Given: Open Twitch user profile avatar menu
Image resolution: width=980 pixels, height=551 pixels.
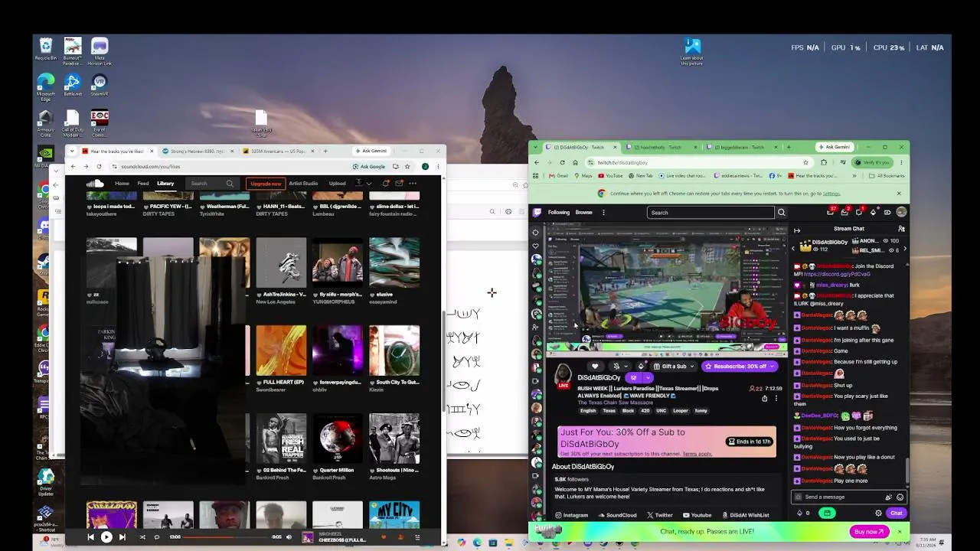Looking at the screenshot, I should tap(901, 212).
